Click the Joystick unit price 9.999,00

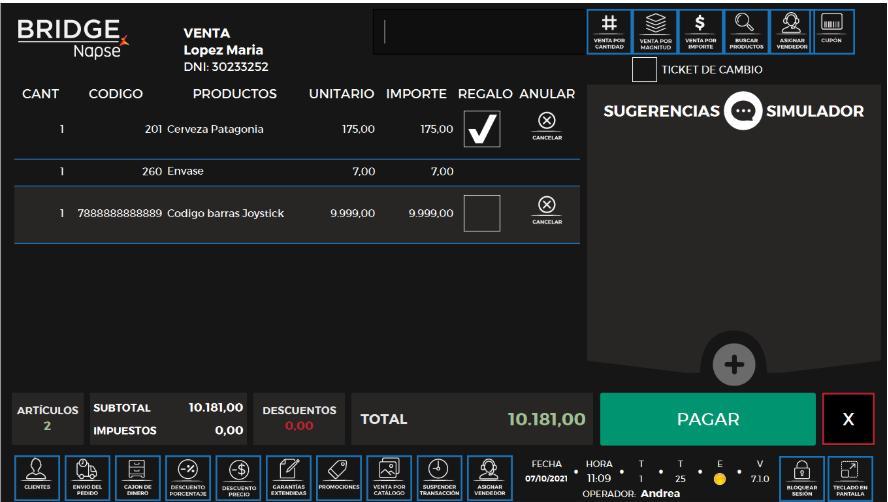tap(352, 214)
